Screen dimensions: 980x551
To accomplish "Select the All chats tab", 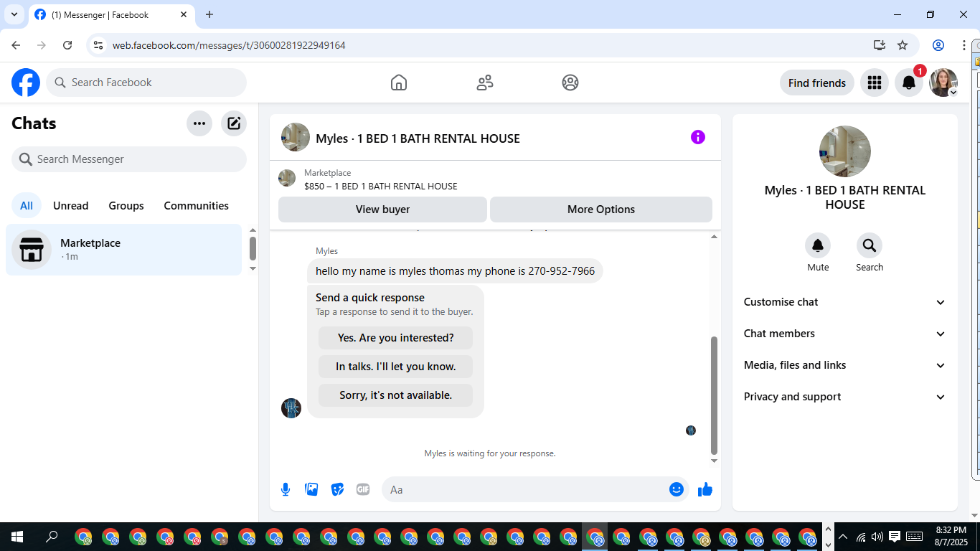I will [x=27, y=206].
